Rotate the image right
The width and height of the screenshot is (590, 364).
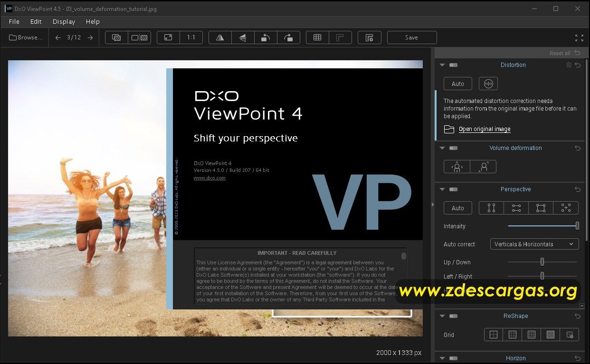coord(288,37)
